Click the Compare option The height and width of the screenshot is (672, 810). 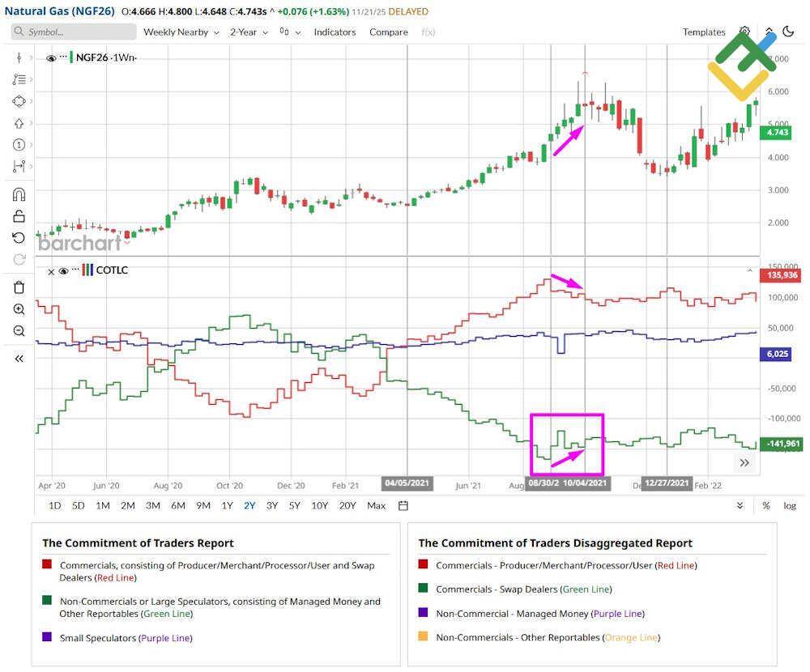388,32
